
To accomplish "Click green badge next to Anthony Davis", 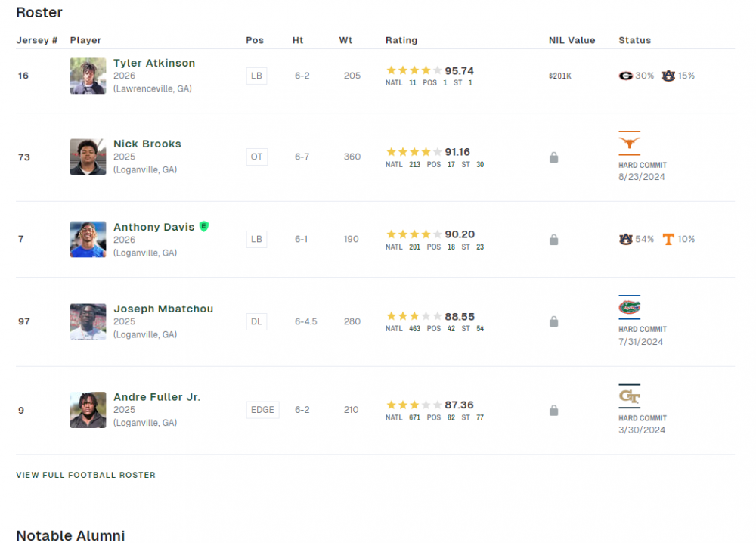I will point(203,226).
